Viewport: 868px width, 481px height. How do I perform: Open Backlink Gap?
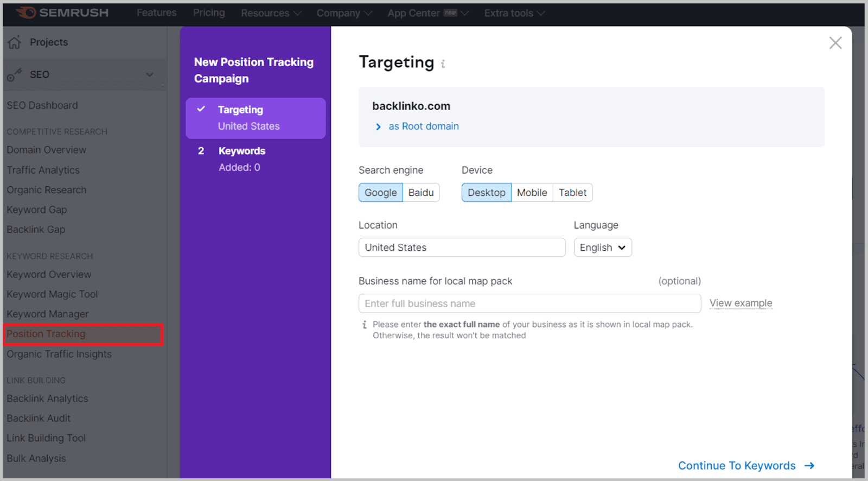[36, 230]
